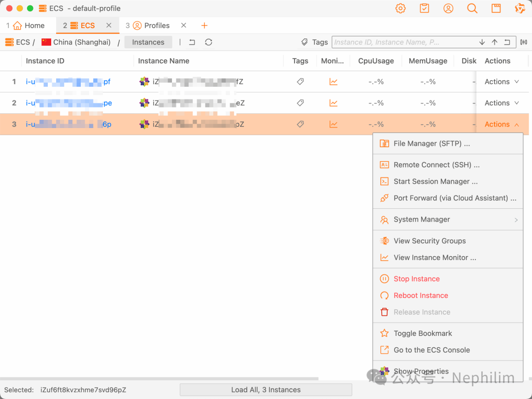Click the tag icon in row 3
The image size is (532, 399).
coord(300,124)
